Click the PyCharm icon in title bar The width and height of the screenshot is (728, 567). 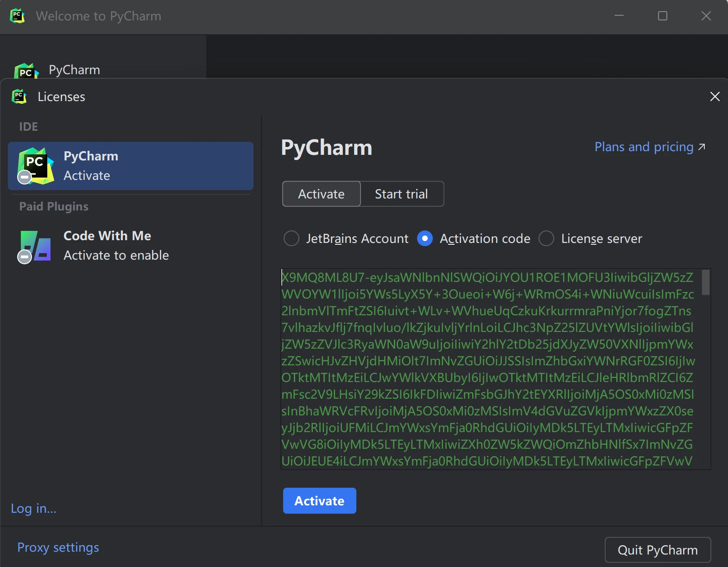17,16
